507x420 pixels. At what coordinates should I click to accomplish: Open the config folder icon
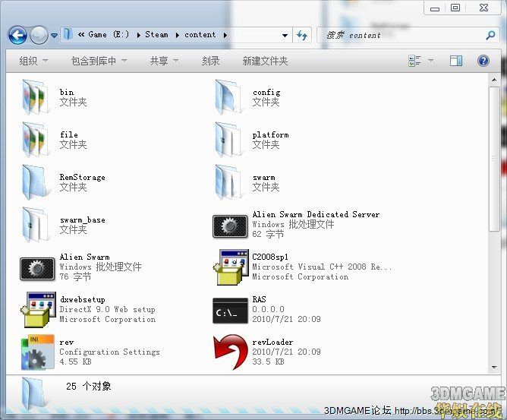229,97
